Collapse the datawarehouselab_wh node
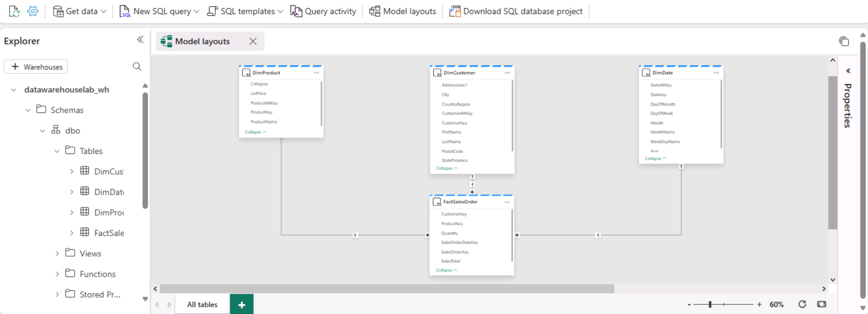 coord(14,90)
